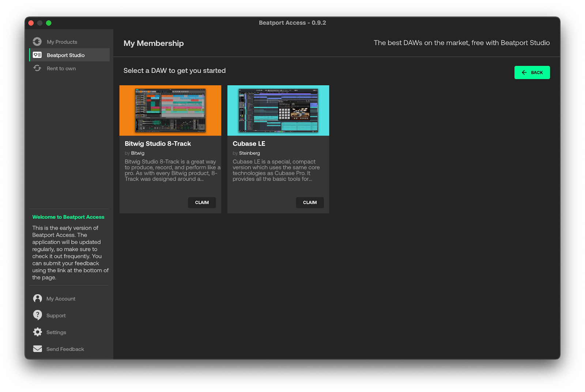
Task: Click the Beatport Access window title
Action: click(x=292, y=23)
